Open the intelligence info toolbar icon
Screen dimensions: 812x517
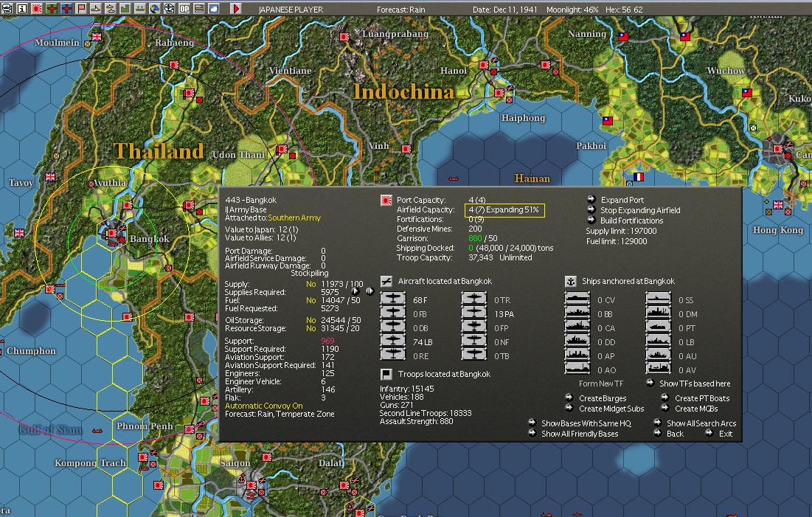click(22, 8)
